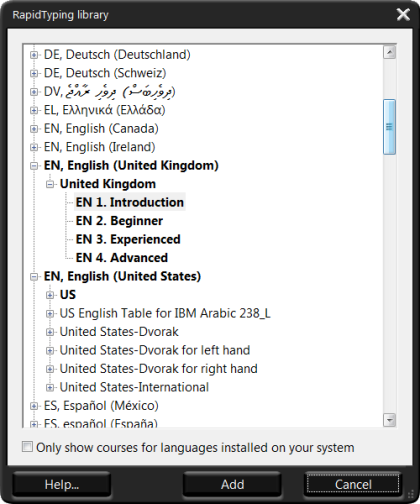Expand the EL, Ελληνικά (Ελλάδα) node

(34, 110)
